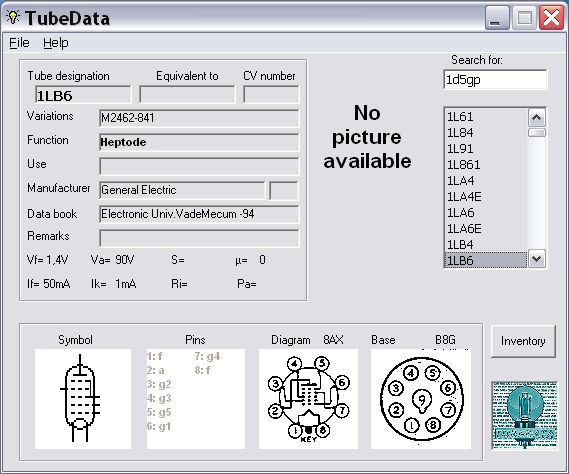Click the list's scroll up arrow
The width and height of the screenshot is (569, 474).
coord(536,118)
